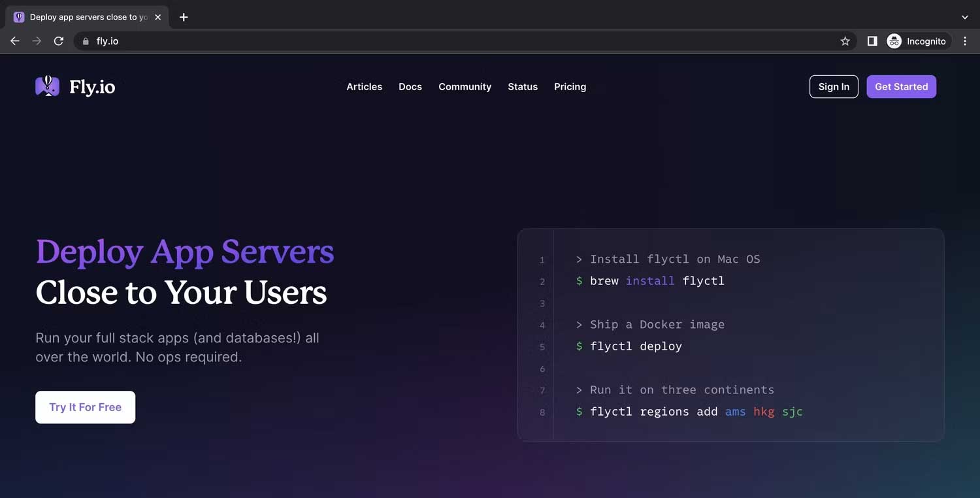The image size is (980, 498).
Task: Click the browser back arrow
Action: 14,41
